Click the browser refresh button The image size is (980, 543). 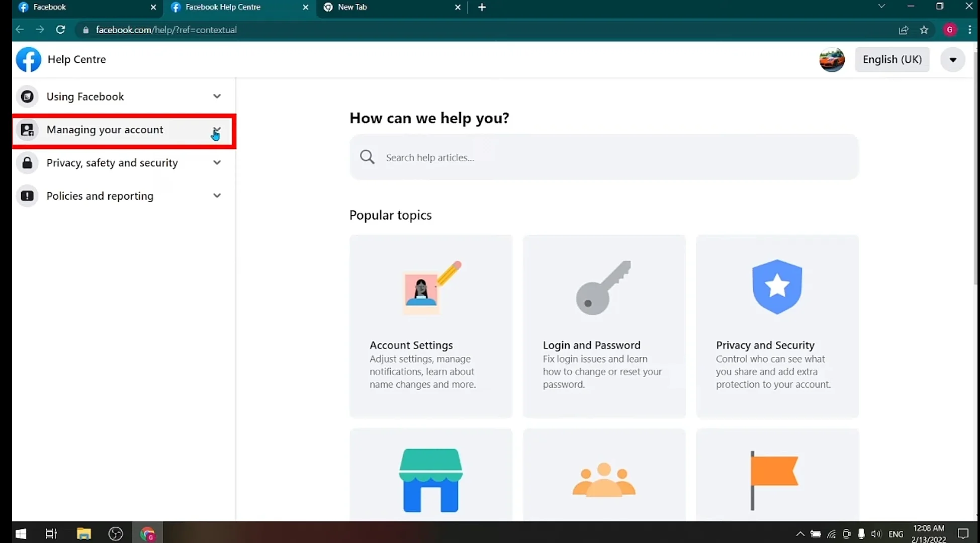coord(60,30)
